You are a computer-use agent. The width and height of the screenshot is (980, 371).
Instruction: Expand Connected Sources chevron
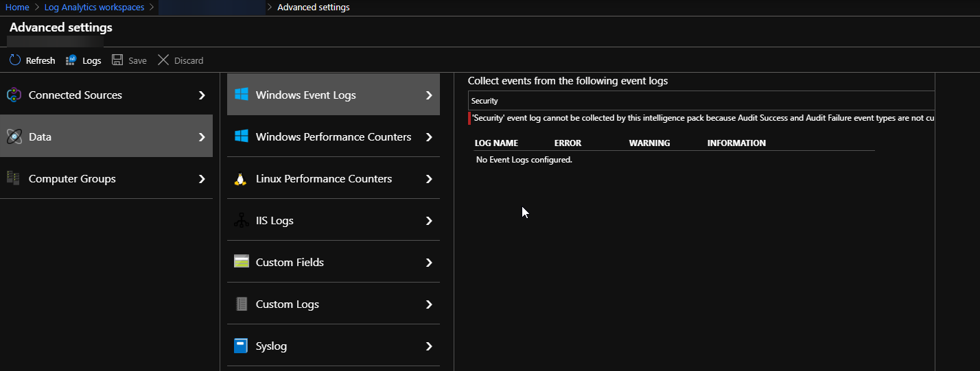pos(202,95)
